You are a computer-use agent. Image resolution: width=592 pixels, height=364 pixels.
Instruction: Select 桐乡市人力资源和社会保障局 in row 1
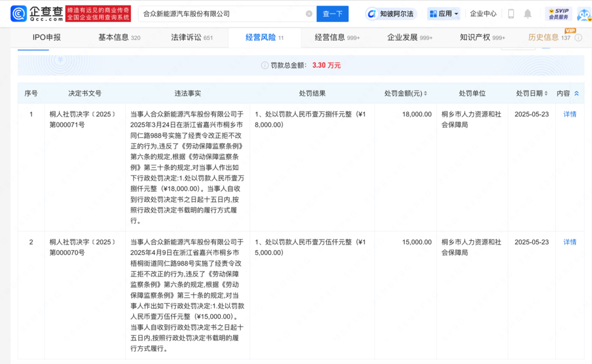[x=471, y=119]
